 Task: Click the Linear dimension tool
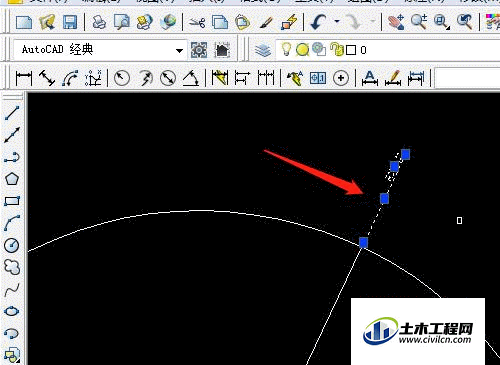24,79
